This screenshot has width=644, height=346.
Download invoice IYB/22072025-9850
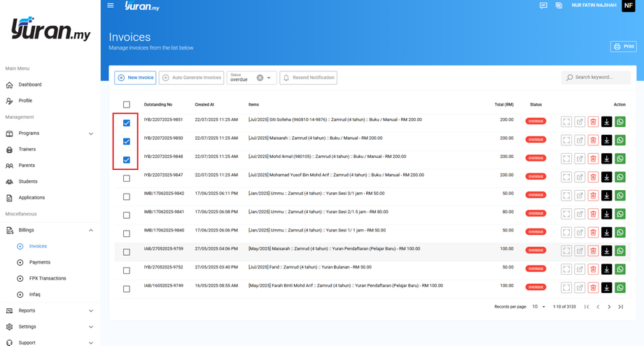click(x=606, y=140)
